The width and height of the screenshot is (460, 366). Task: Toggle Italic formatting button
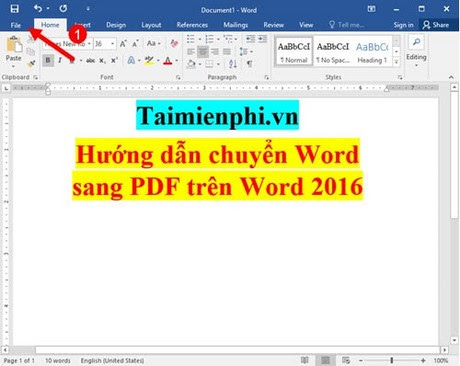(60, 60)
